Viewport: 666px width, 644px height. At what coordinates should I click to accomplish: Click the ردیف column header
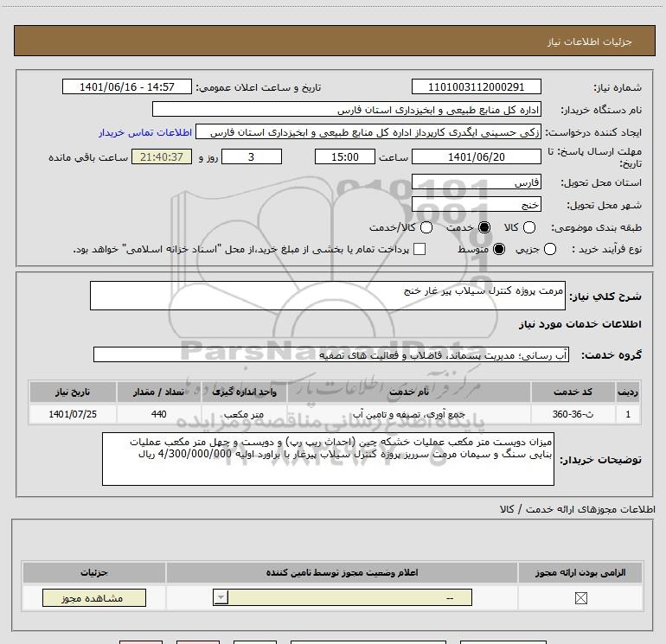[628, 392]
